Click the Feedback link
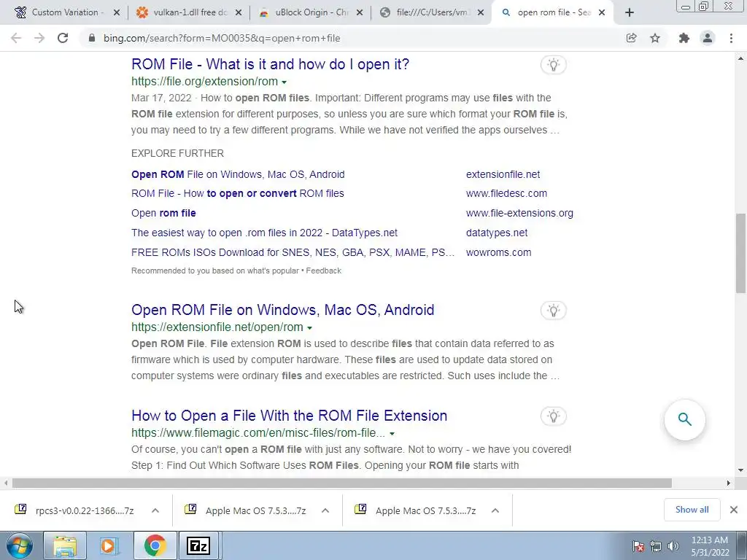The width and height of the screenshot is (747, 560). pyautogui.click(x=323, y=271)
